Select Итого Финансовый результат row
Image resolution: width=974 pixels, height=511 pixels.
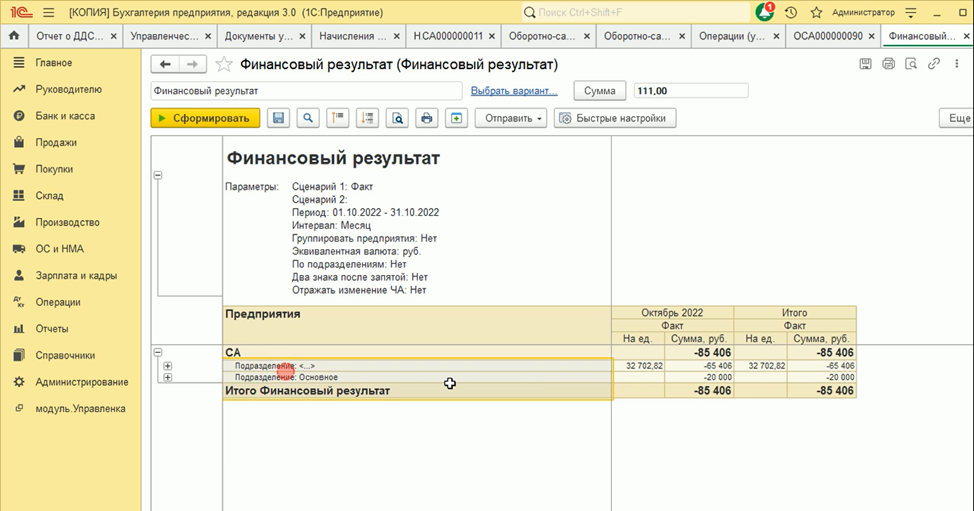417,391
